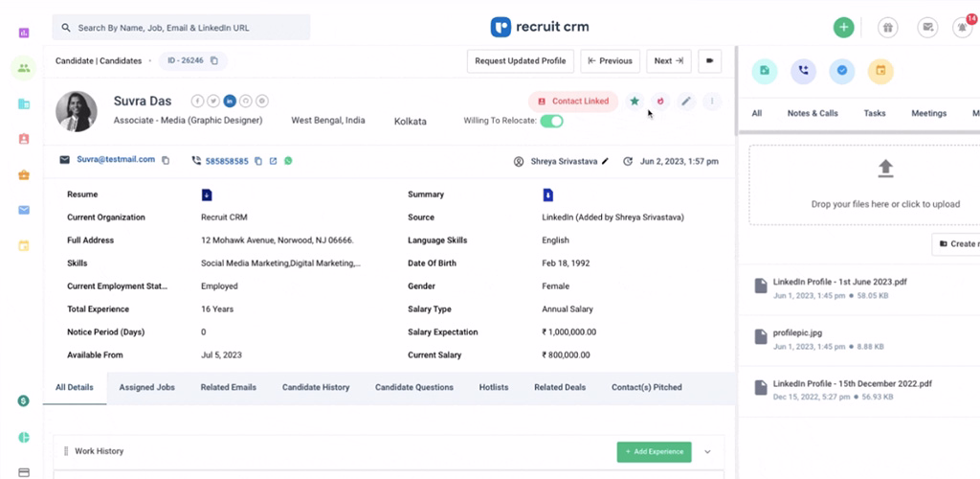Image resolution: width=980 pixels, height=479 pixels.
Task: Select the Meetings tab in right panel
Action: 928,113
